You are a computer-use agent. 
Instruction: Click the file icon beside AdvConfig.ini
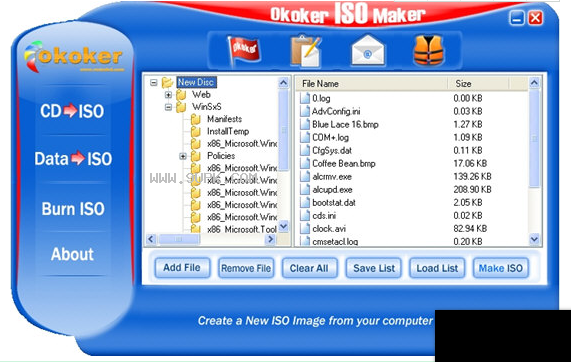[x=305, y=111]
